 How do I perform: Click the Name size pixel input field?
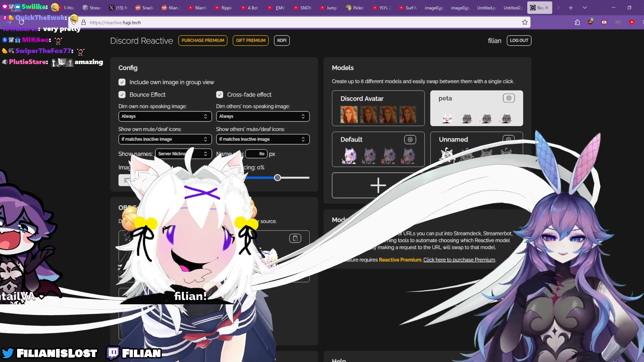pyautogui.click(x=256, y=154)
